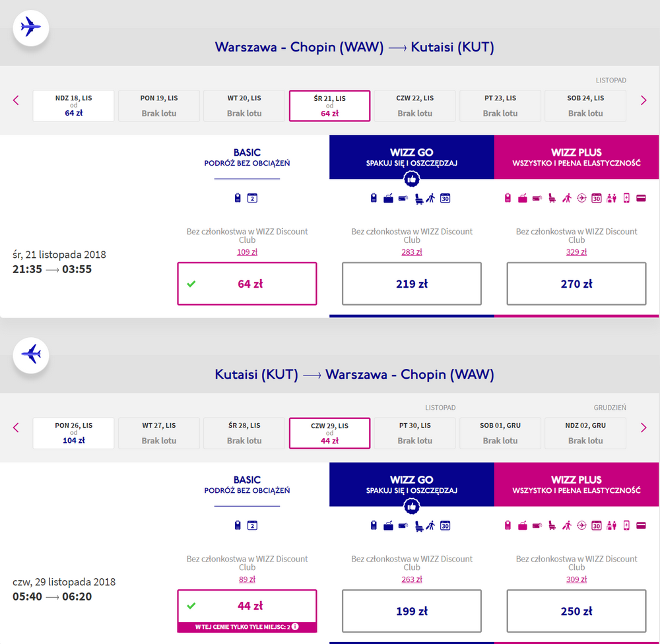Click calendar '30' icon under outbound WIZZ GO
660x644 pixels.
[445, 198]
